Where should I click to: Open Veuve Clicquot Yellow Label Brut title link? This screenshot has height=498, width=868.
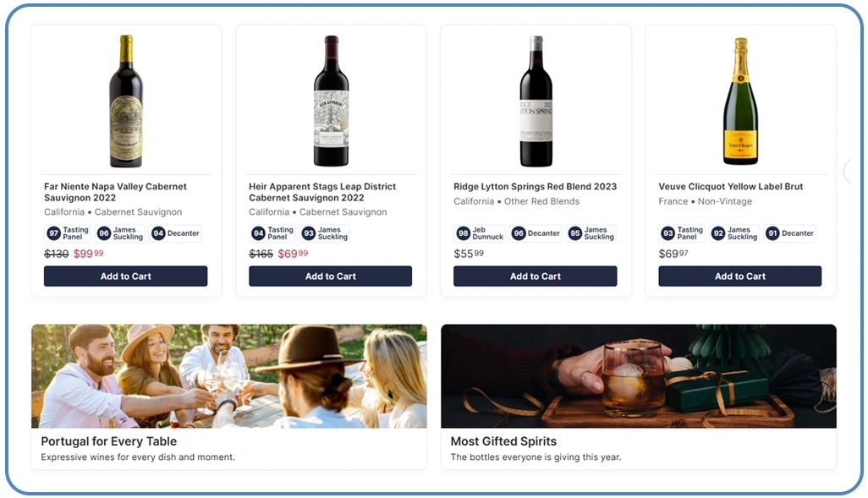(x=731, y=187)
